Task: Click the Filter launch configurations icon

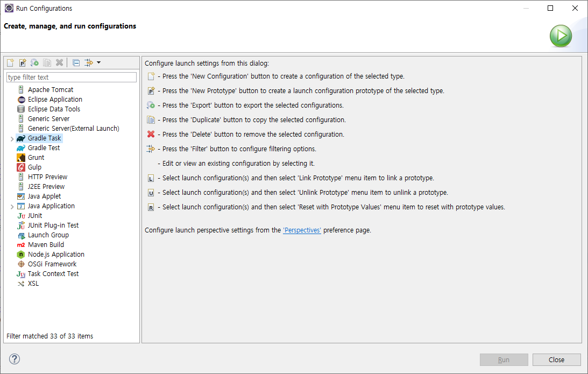Action: coord(89,62)
